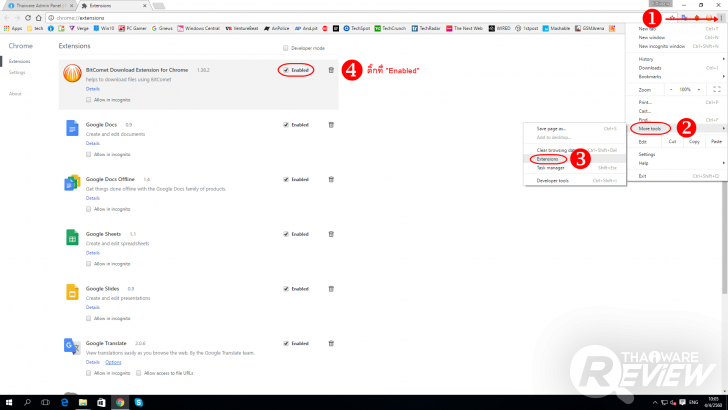
Task: Open Downloads from Chrome menu
Action: click(x=676, y=68)
